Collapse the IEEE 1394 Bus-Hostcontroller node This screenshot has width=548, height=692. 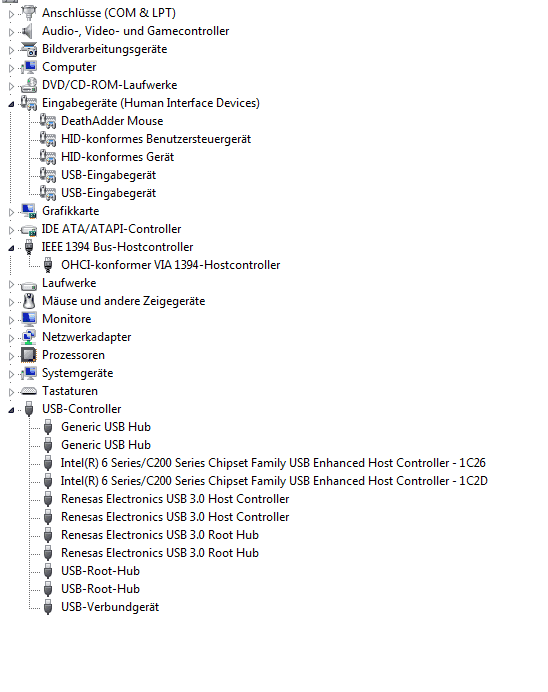click(x=11, y=248)
